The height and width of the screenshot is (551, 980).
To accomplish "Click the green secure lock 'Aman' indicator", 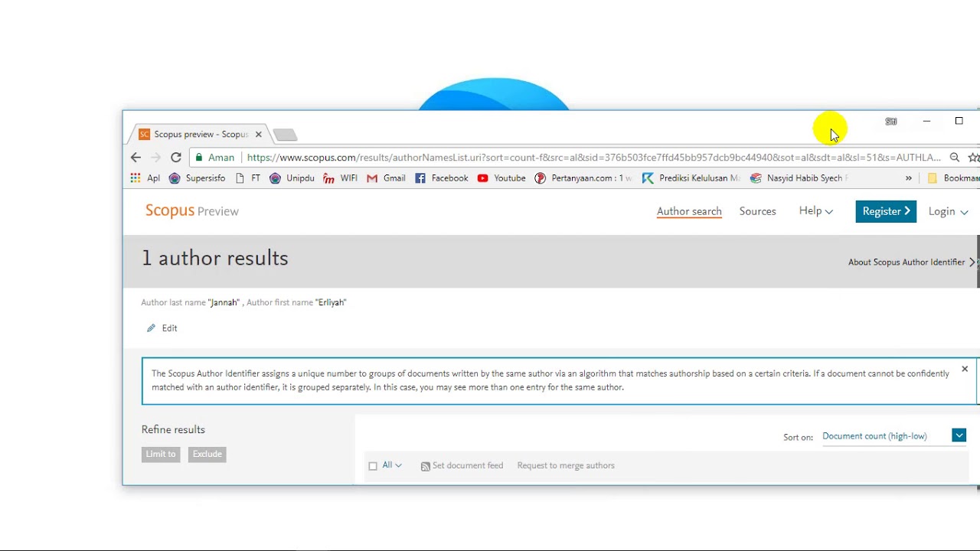I will click(x=214, y=158).
